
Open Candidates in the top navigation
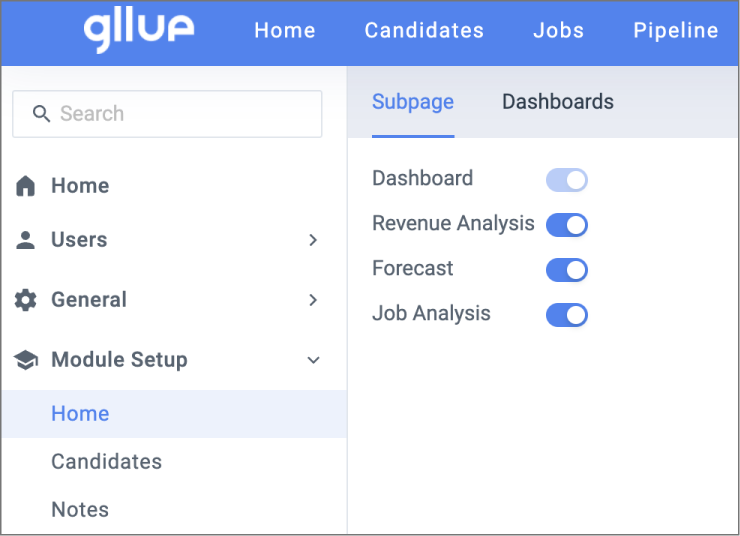[424, 31]
